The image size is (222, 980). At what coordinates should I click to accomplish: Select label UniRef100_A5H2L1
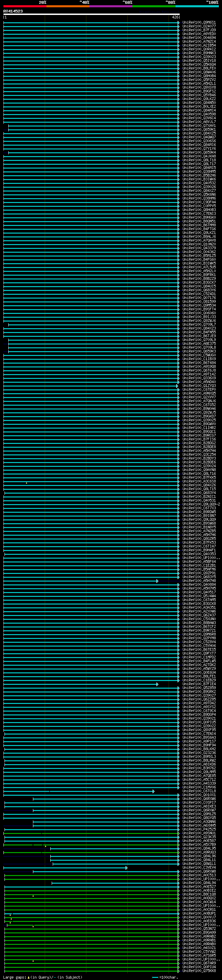(199, 84)
